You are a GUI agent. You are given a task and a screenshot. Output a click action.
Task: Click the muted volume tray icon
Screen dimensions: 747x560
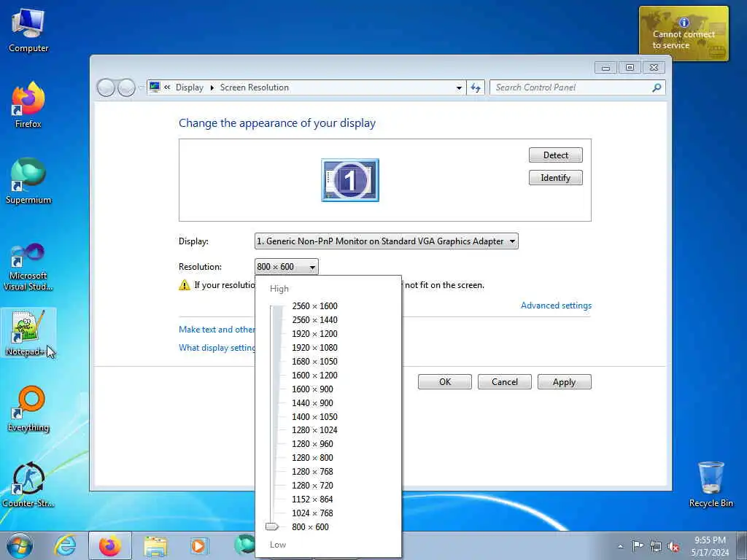[x=673, y=546]
